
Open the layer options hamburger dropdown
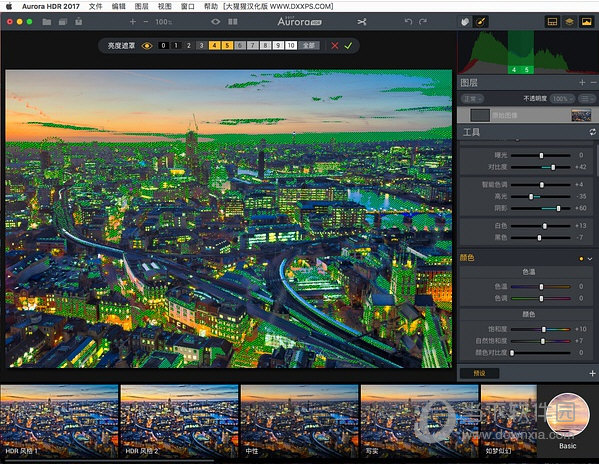click(x=586, y=99)
